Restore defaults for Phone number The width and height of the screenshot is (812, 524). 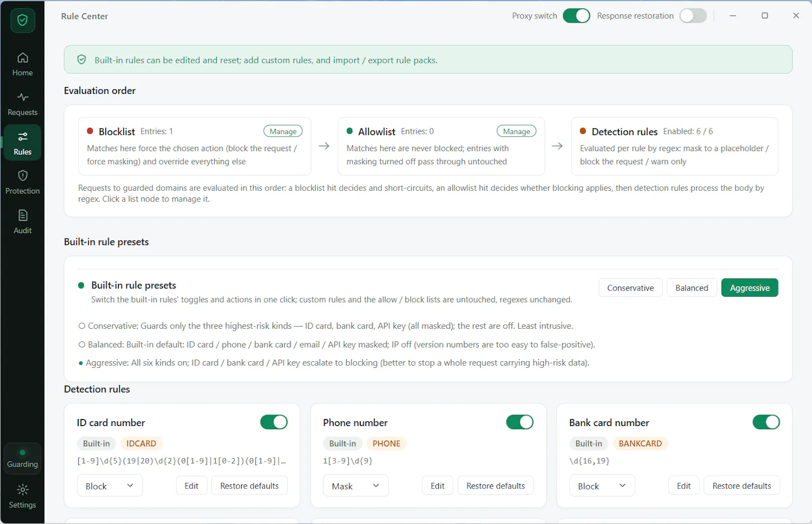(x=495, y=486)
